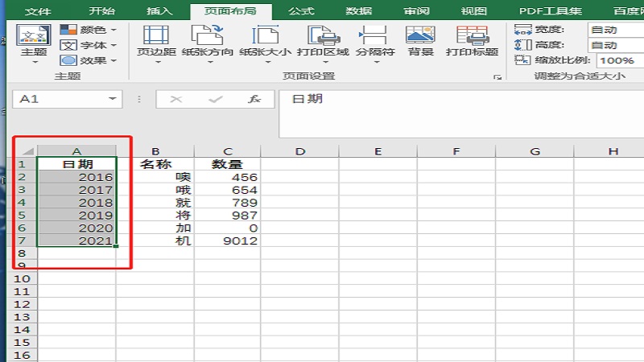Click the Breaks (分隔符) icon
Viewport: 644px width, 362px height.
pos(375,40)
